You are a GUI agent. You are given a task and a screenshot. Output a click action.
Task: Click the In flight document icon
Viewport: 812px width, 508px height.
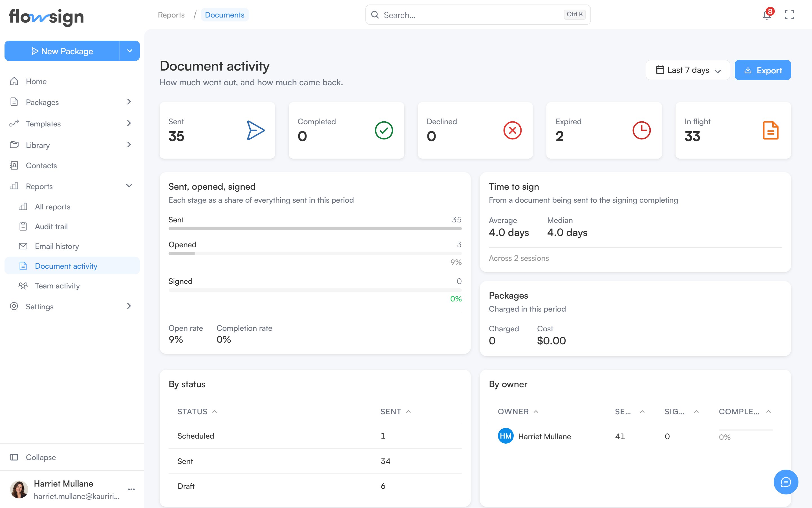click(771, 130)
